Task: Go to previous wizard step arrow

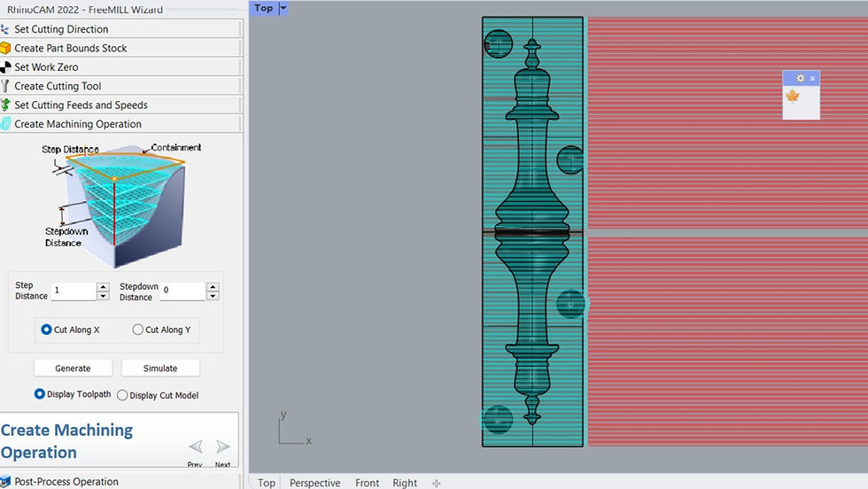Action: point(196,446)
